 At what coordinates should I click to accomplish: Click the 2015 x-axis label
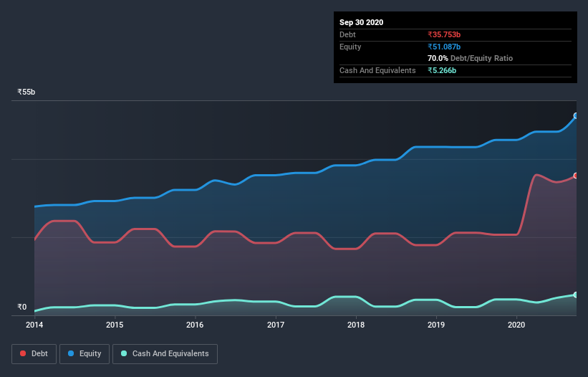coord(115,325)
